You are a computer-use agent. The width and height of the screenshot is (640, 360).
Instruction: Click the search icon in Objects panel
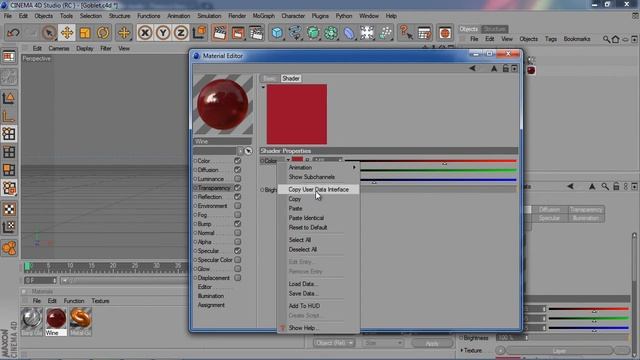(607, 39)
